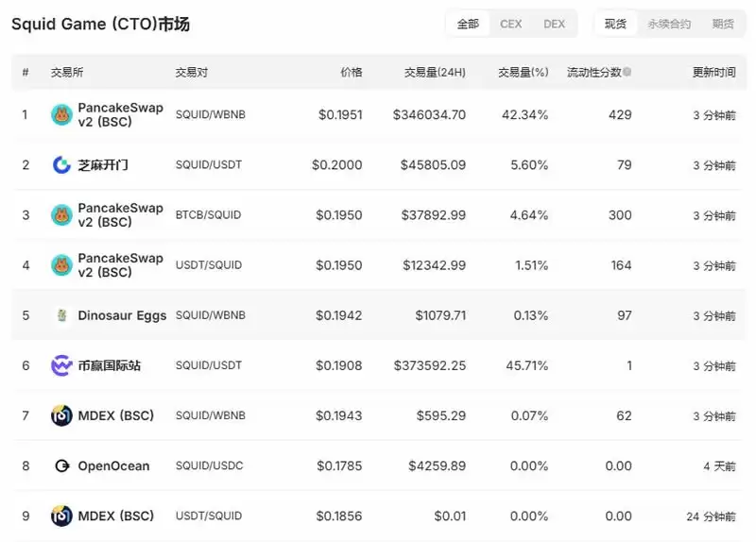Click the OpenOcean exchange icon
The height and width of the screenshot is (542, 756).
coord(61,466)
